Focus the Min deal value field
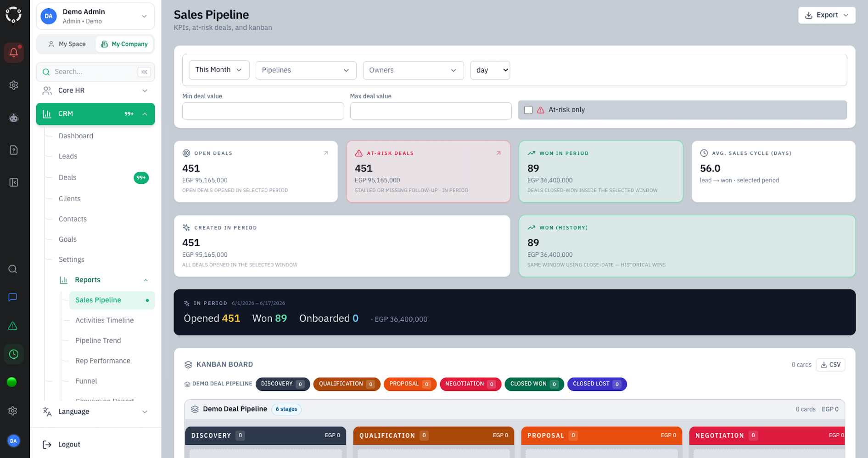868x458 pixels. [263, 111]
